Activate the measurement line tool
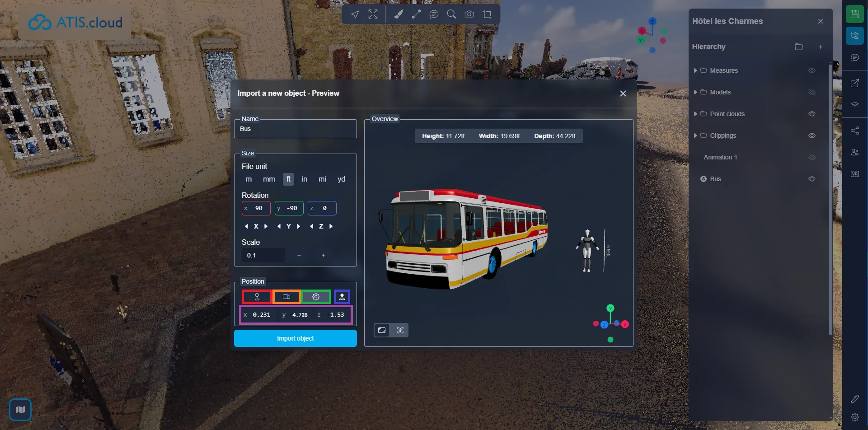This screenshot has width=868, height=430. point(416,14)
